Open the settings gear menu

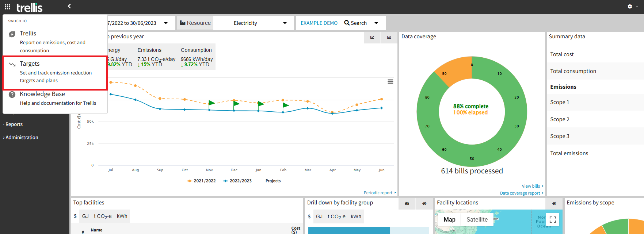point(630,7)
